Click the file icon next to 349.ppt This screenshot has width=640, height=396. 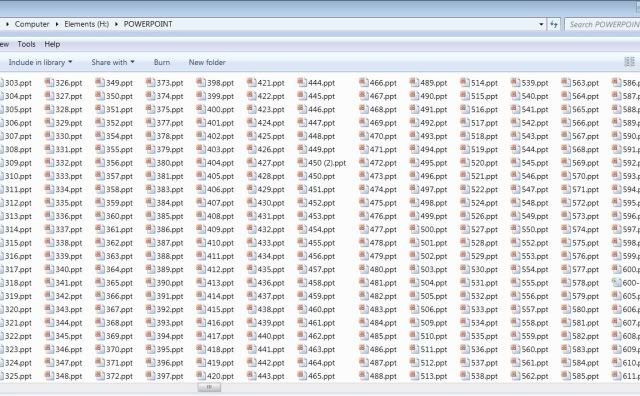pyautogui.click(x=100, y=82)
